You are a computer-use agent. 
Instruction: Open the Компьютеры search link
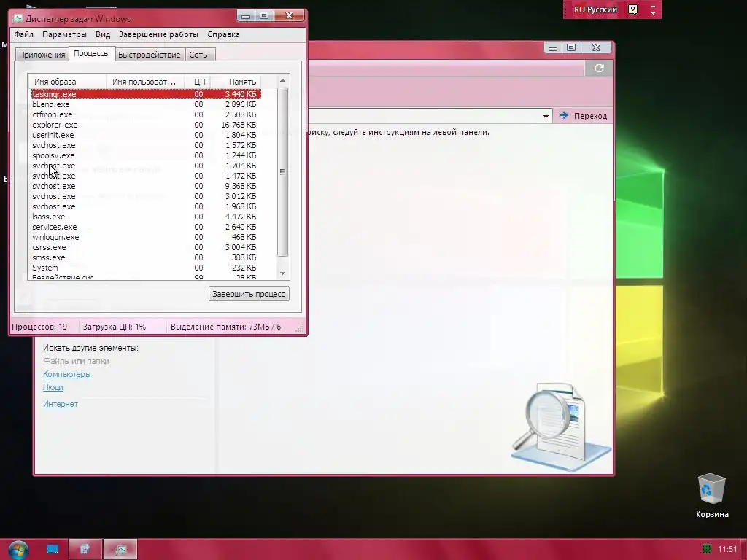pos(66,374)
